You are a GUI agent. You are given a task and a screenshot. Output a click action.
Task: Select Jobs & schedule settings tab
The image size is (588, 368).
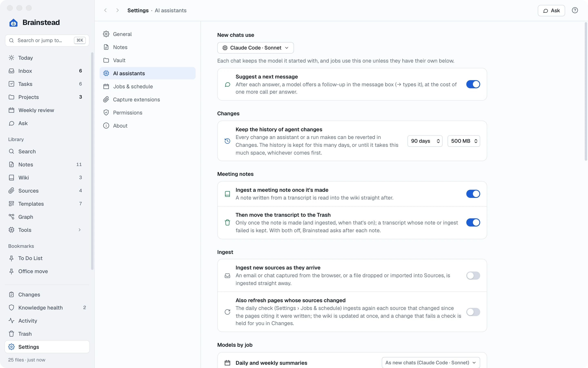147,86
